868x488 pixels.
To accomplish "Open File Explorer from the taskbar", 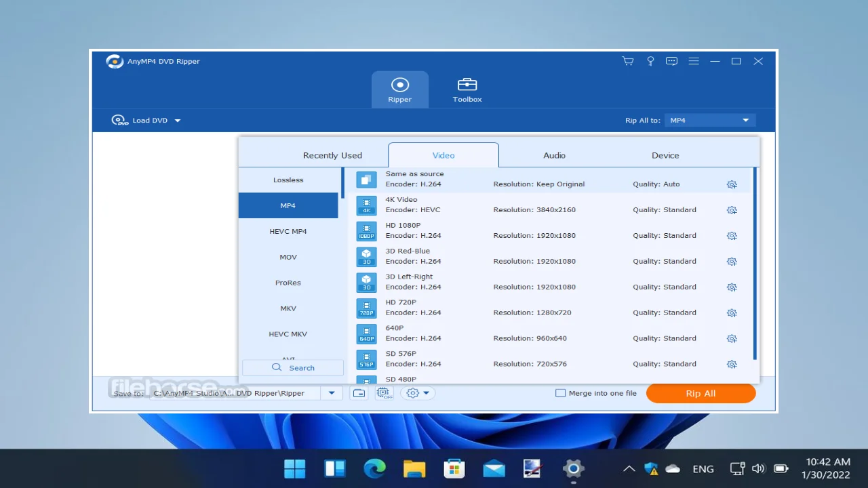I will pos(414,468).
